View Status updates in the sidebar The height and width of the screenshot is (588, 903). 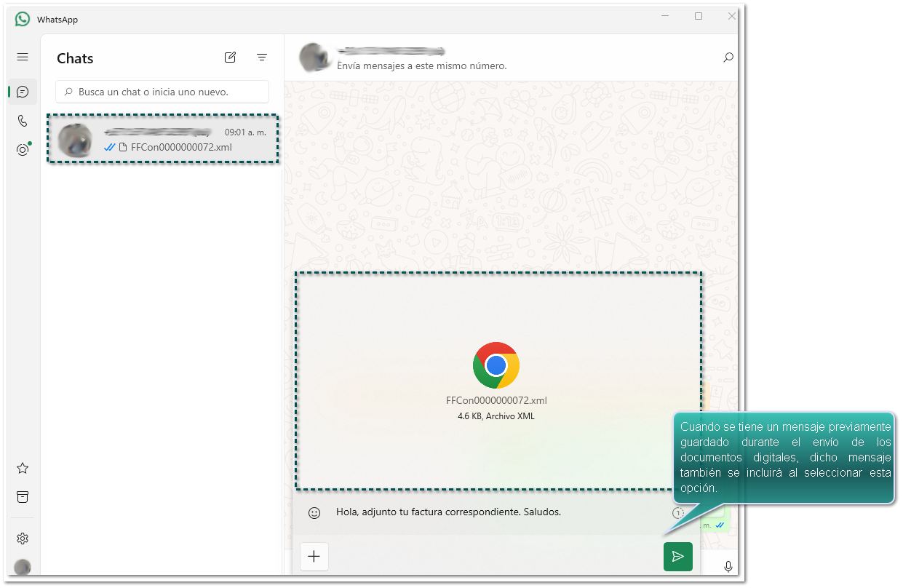coord(23,150)
